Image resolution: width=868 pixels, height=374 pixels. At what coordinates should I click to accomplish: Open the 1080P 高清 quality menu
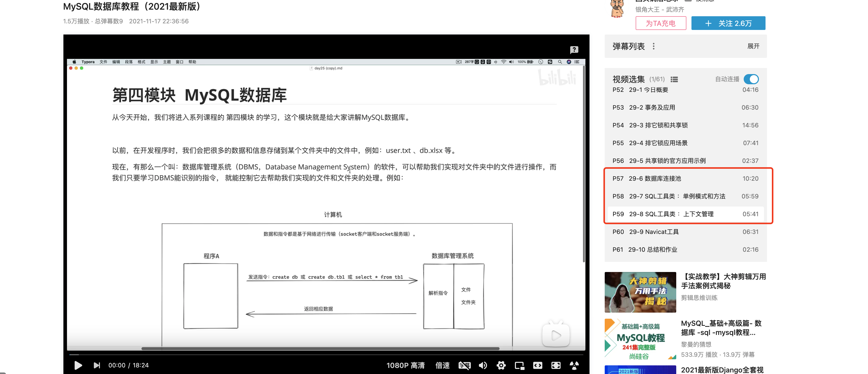(405, 365)
